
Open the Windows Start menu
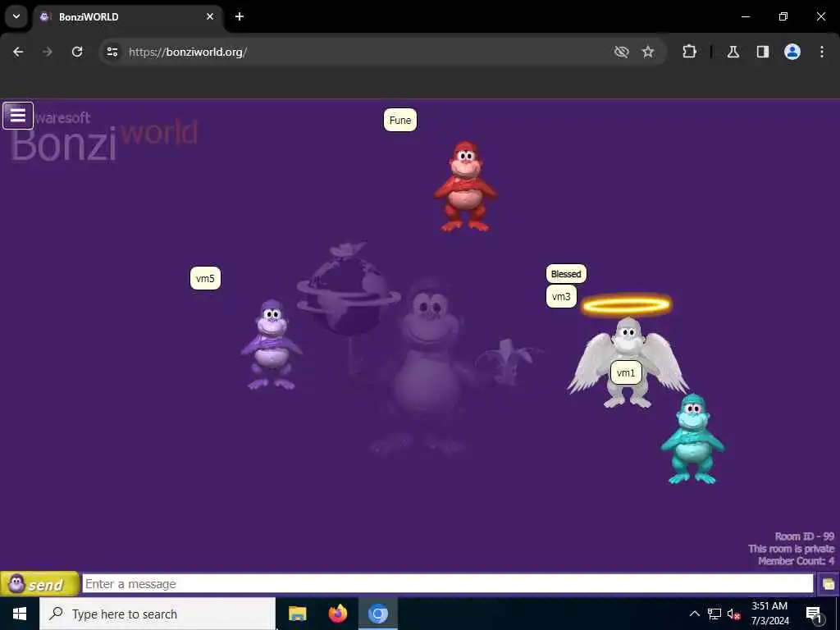tap(20, 614)
